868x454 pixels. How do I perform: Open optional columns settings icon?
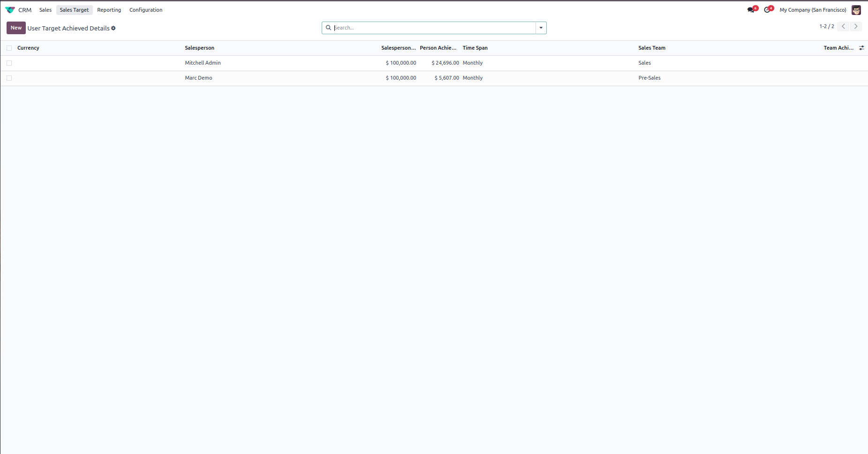tap(861, 48)
